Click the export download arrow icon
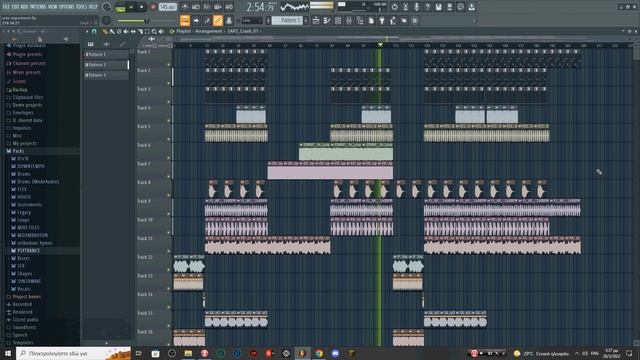The width and height of the screenshot is (640, 360). point(471,7)
